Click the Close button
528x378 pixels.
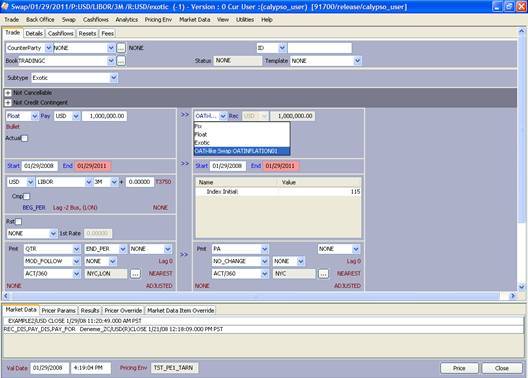pos(502,368)
